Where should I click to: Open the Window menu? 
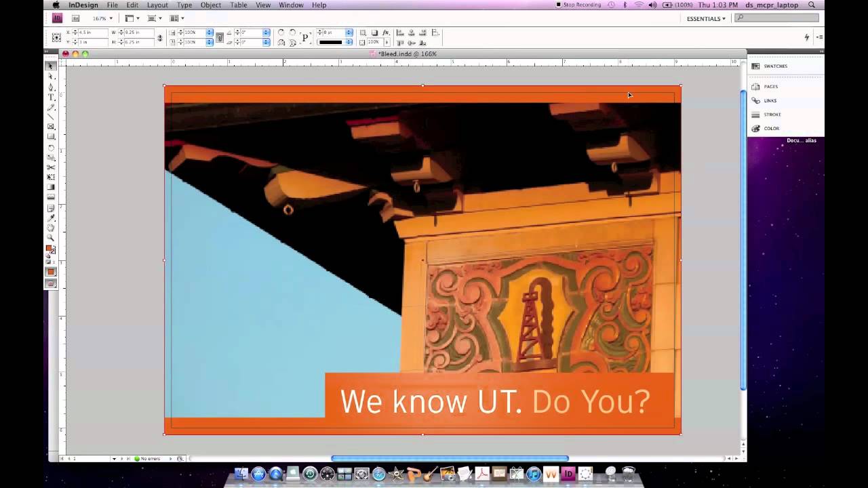tap(291, 5)
